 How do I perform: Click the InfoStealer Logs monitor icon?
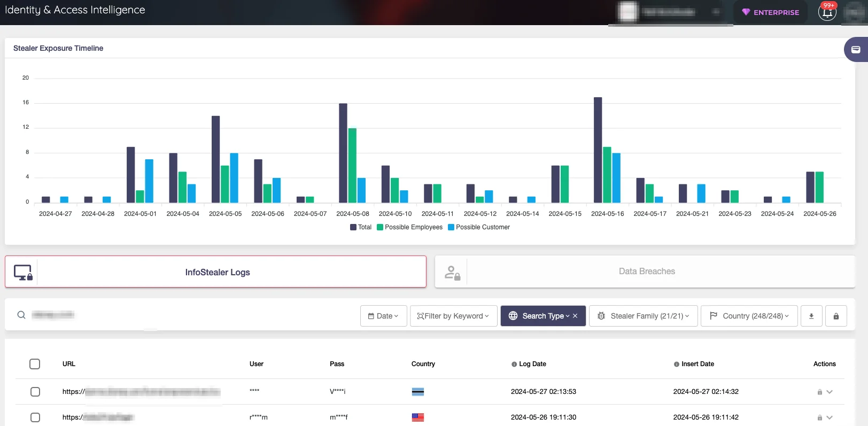23,272
